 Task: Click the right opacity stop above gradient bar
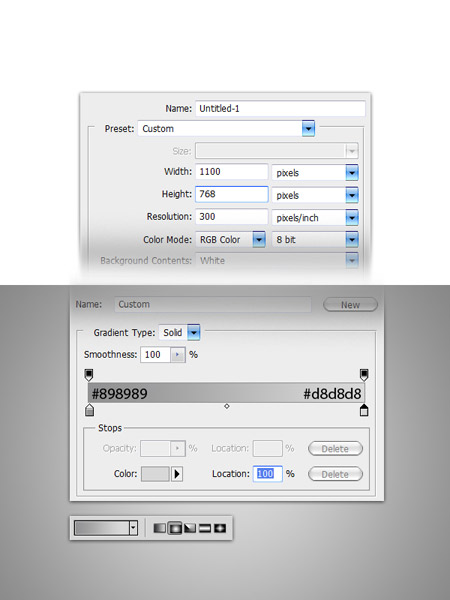pos(364,375)
